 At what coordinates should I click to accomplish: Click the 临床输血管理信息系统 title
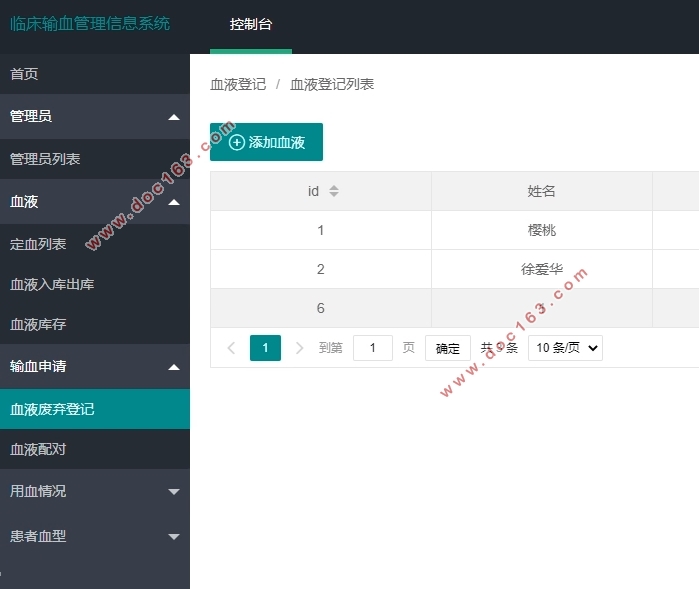(90, 24)
